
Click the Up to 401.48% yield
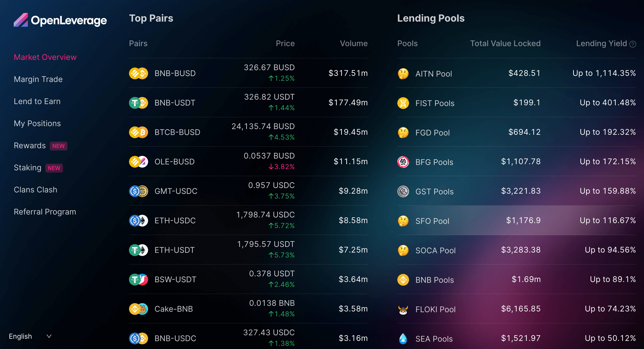point(608,103)
